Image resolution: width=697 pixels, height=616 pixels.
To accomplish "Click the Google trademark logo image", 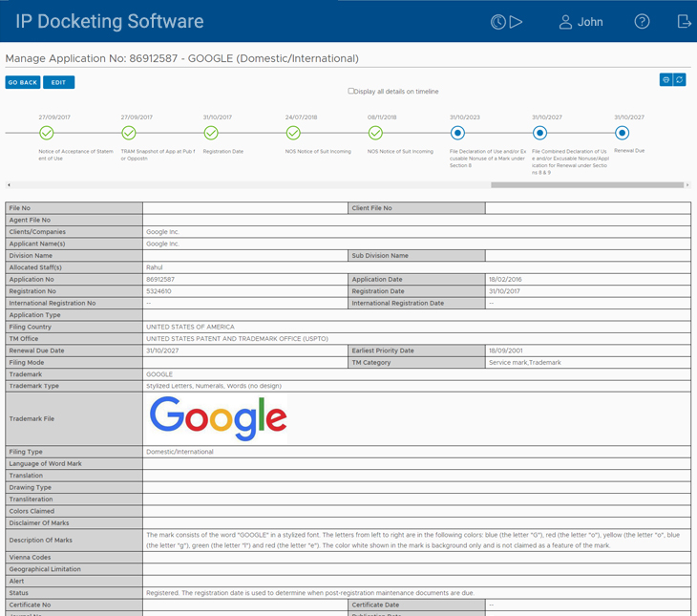I will tap(218, 418).
